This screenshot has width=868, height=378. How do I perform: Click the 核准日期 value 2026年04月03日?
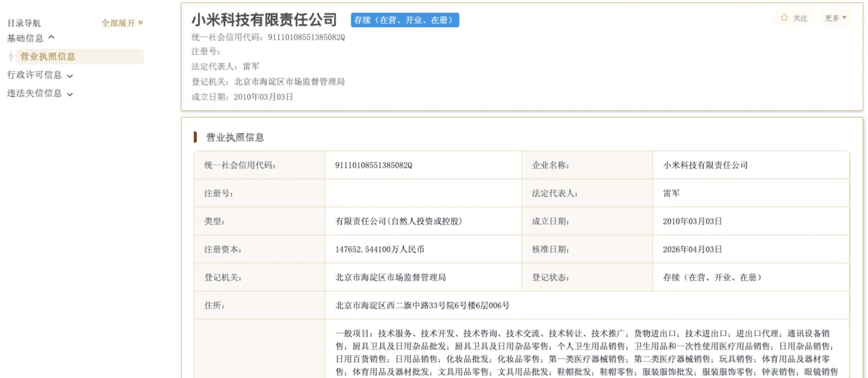[x=692, y=249]
